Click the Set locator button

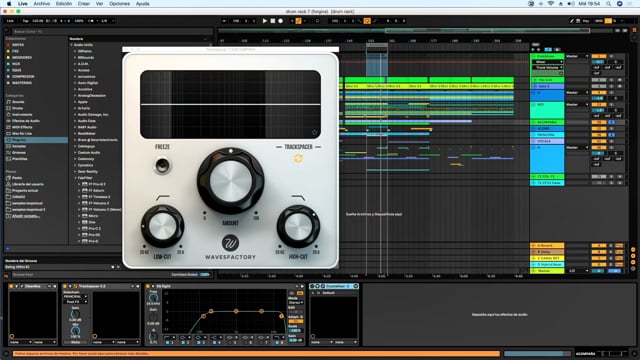click(x=535, y=44)
